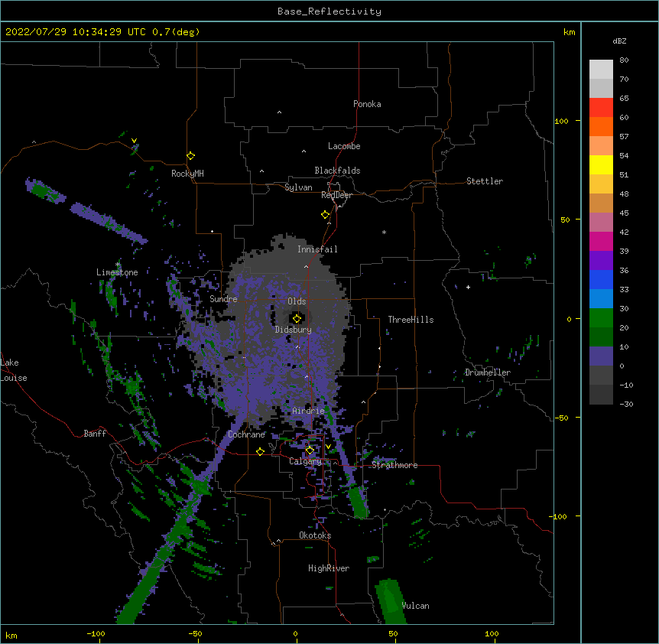Click the Calgary city label
The image size is (659, 644).
click(x=305, y=461)
